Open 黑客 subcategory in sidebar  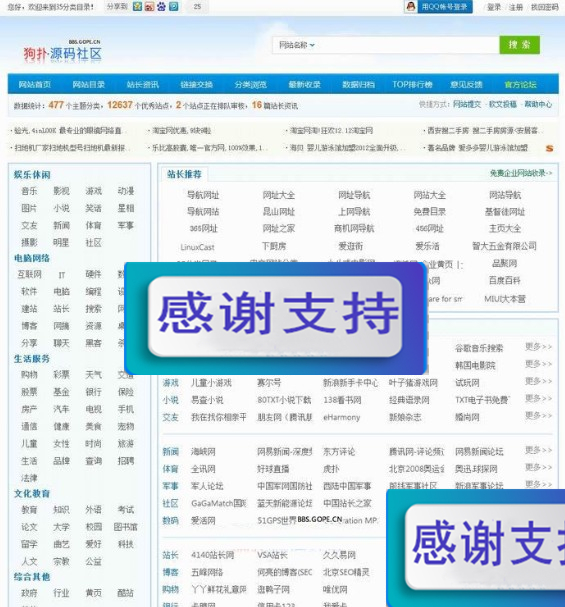click(x=94, y=343)
